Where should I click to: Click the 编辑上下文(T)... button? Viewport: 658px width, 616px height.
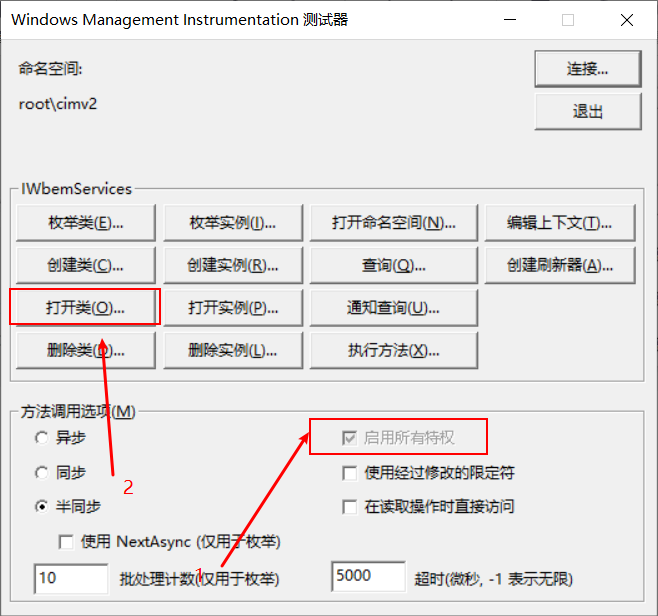point(560,222)
